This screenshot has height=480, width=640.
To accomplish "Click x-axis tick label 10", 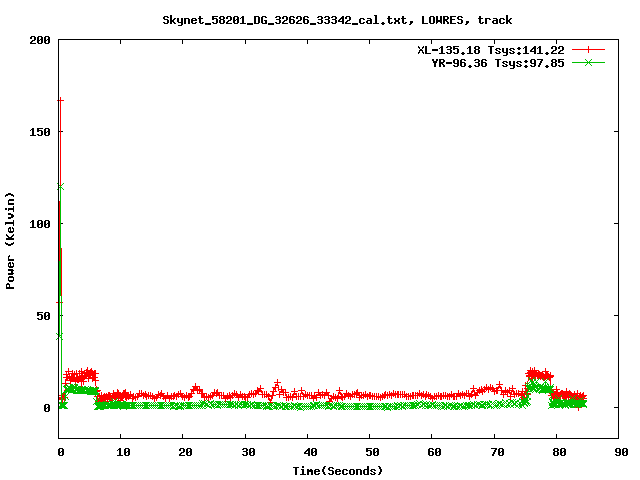I will tap(123, 452).
